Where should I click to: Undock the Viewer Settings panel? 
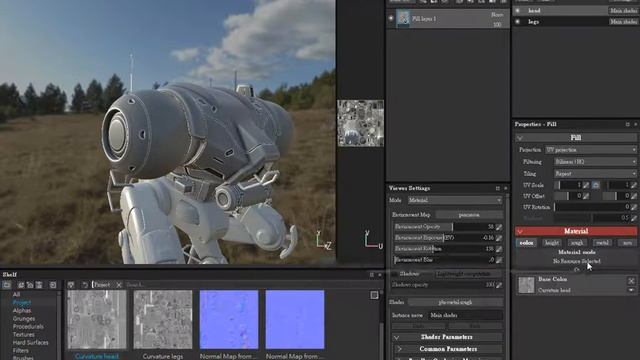pos(498,188)
